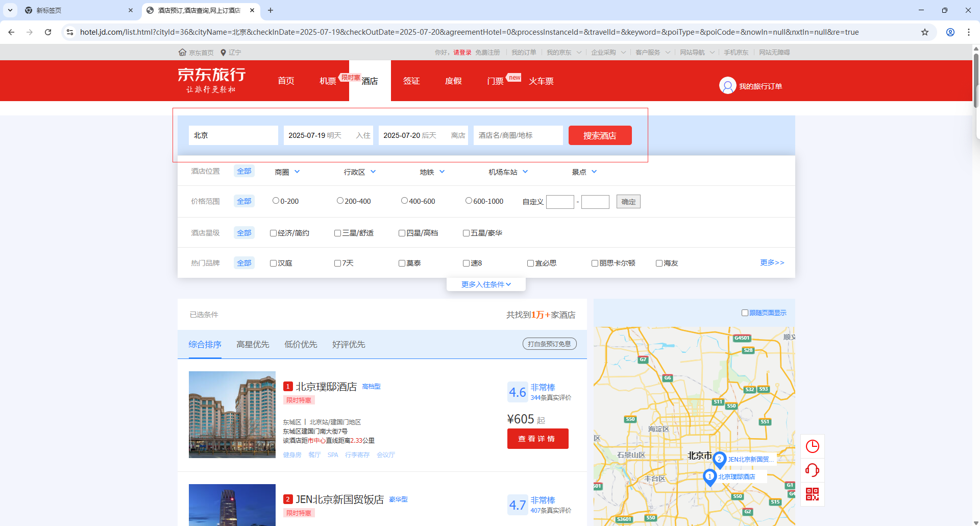Screen dimensions: 980x526
Task: Click the 搜索酒店 button
Action: pos(600,135)
